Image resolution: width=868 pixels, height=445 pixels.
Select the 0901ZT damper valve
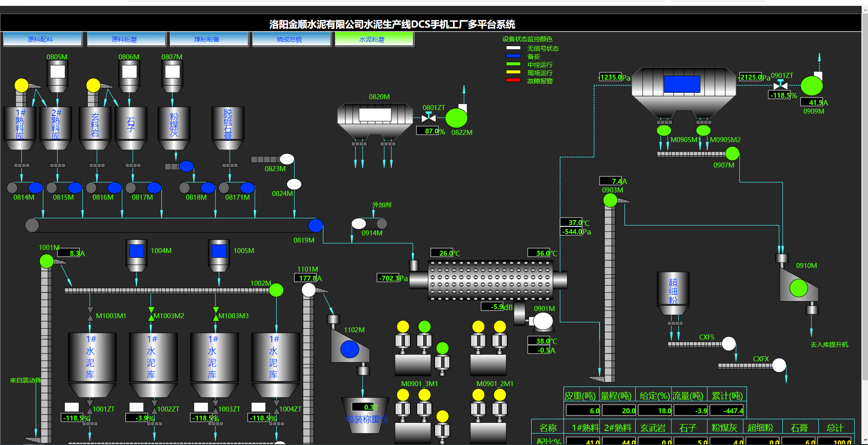780,85
